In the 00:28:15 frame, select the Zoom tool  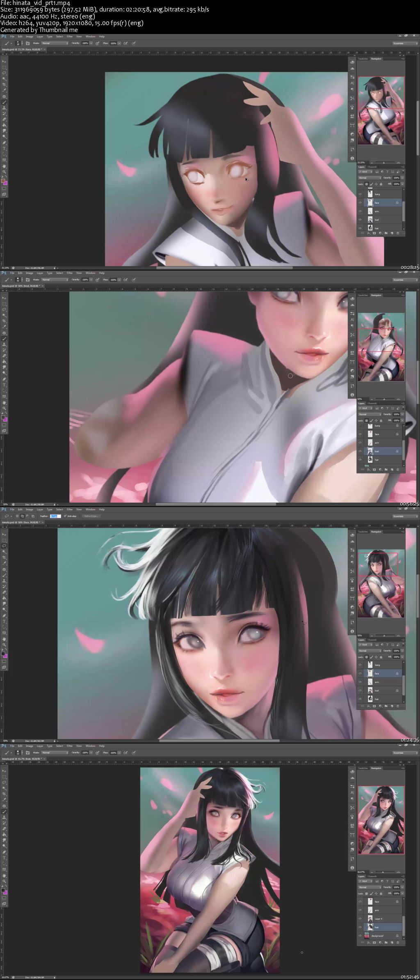4,171
